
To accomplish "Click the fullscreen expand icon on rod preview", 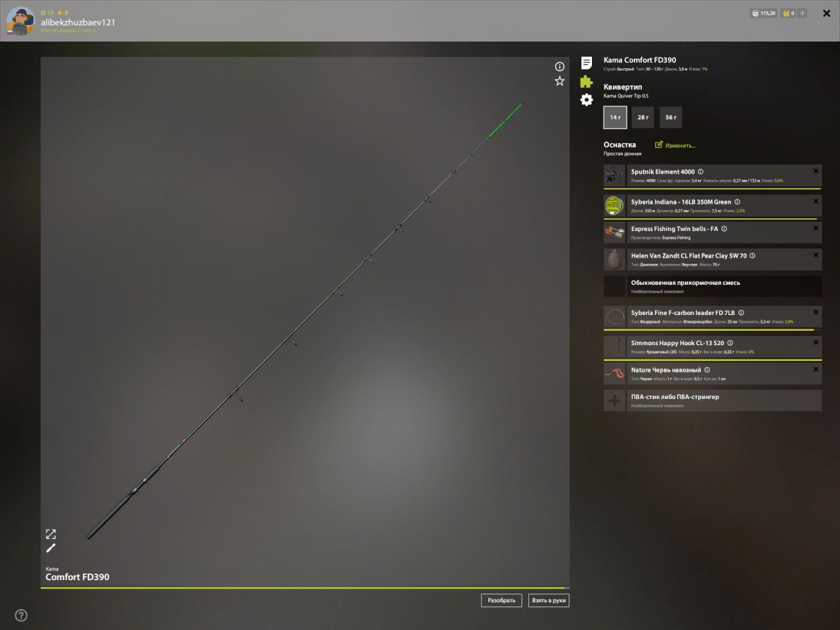I will (x=51, y=534).
